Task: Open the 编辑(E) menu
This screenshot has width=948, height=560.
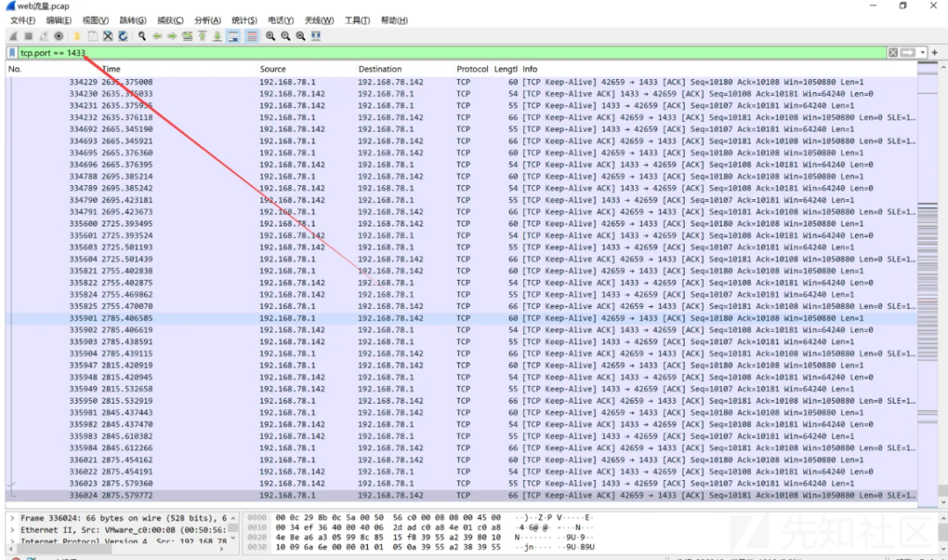Action: 59,20
